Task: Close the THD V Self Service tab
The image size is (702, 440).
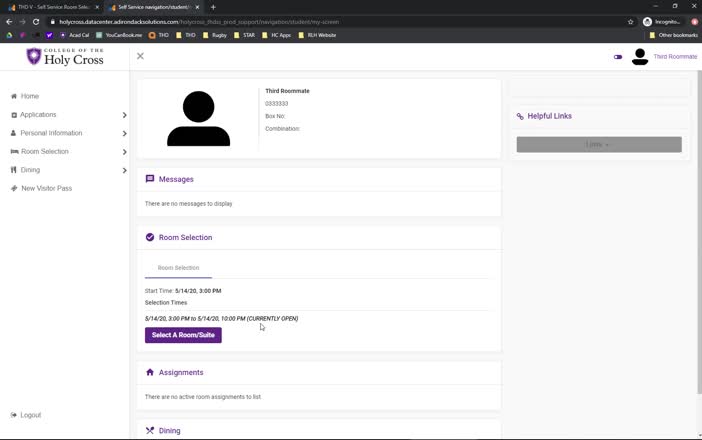Action: coord(97,7)
